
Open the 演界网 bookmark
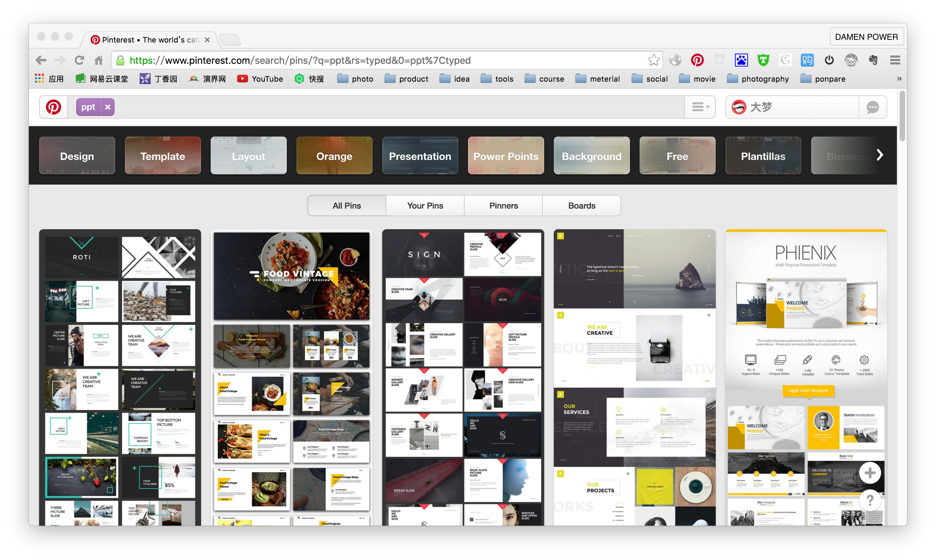pos(208,79)
